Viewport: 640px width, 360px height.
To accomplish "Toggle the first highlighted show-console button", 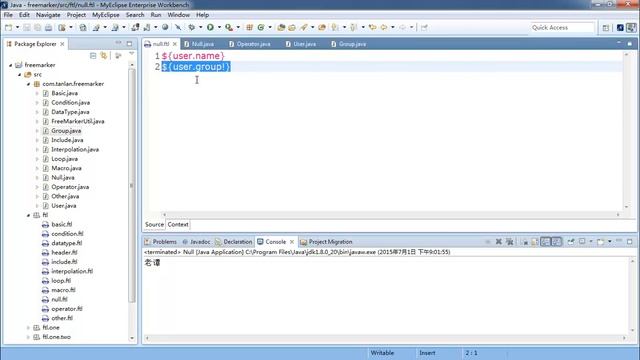I will pos(546,242).
